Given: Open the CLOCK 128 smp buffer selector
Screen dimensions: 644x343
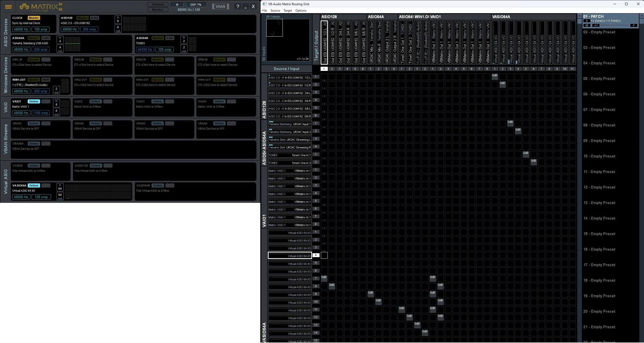Looking at the screenshot, I should point(41,29).
